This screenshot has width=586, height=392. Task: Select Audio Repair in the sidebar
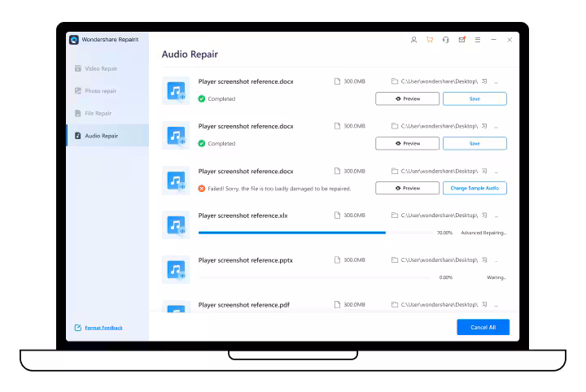click(107, 136)
